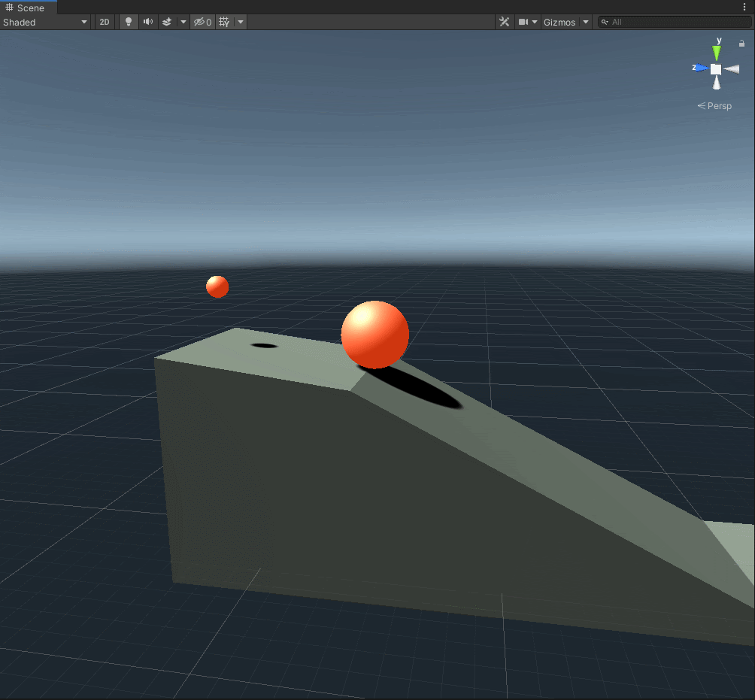Click the hidden objects visibility icon
This screenshot has height=700, width=755.
tap(202, 22)
